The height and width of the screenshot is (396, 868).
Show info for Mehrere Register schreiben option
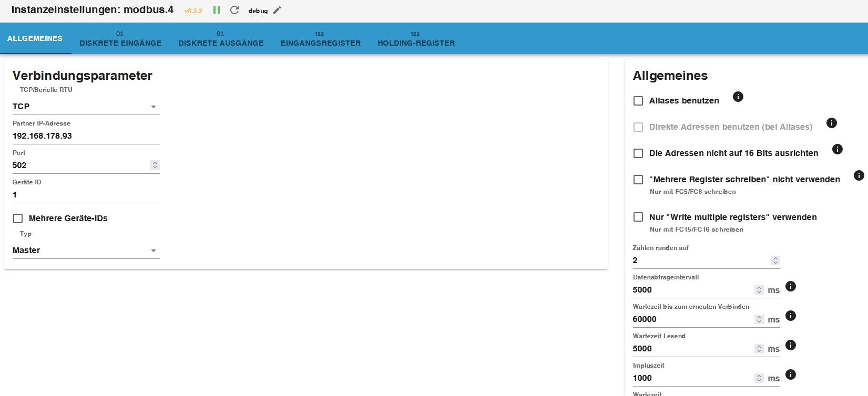coord(859,175)
